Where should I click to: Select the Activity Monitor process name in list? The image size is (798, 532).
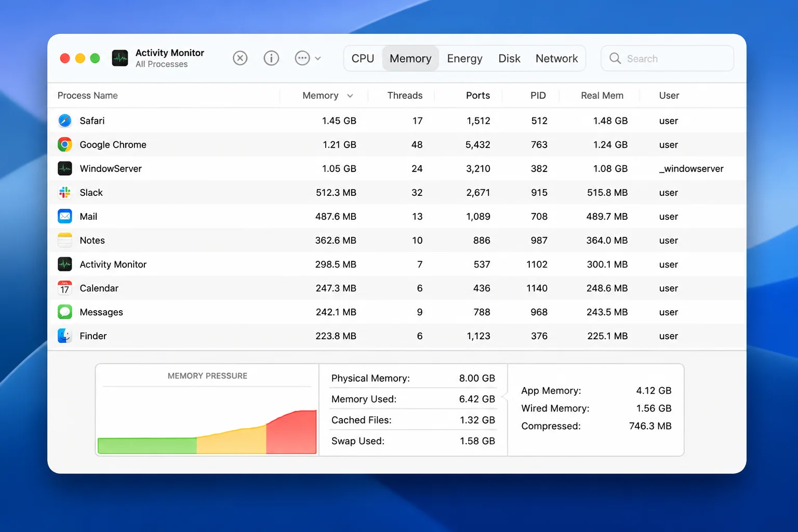point(113,264)
